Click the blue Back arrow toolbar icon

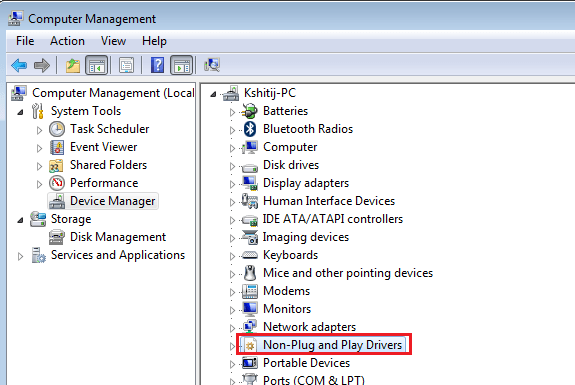19,66
